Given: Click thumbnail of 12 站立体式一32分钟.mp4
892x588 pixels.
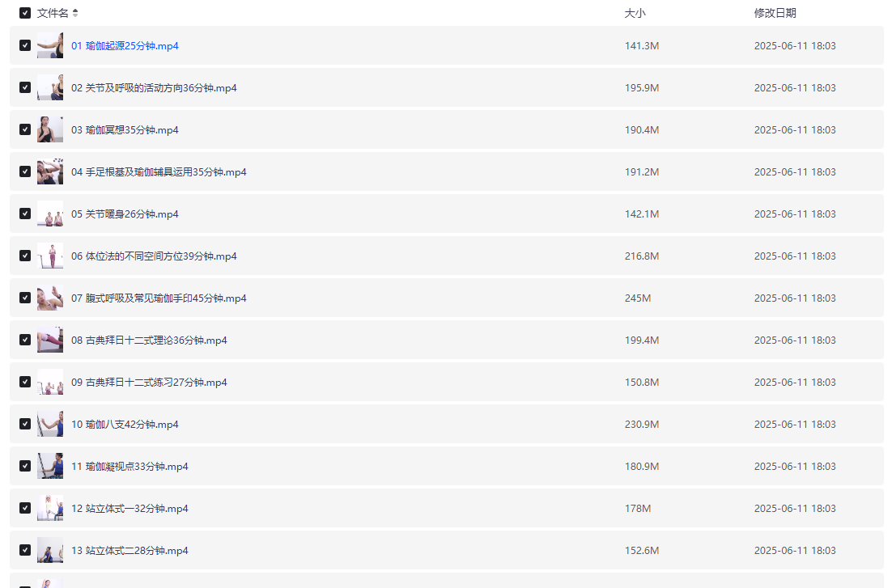Looking at the screenshot, I should [x=50, y=508].
